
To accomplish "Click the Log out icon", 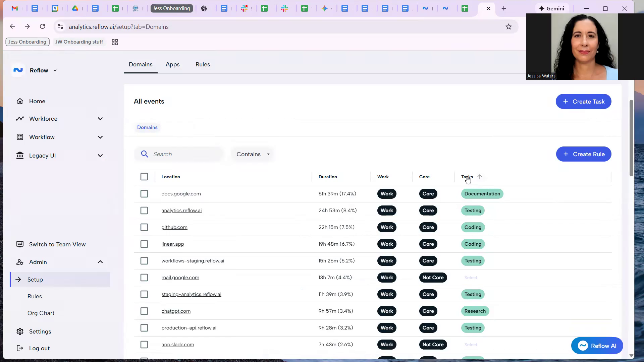I will 20,348.
